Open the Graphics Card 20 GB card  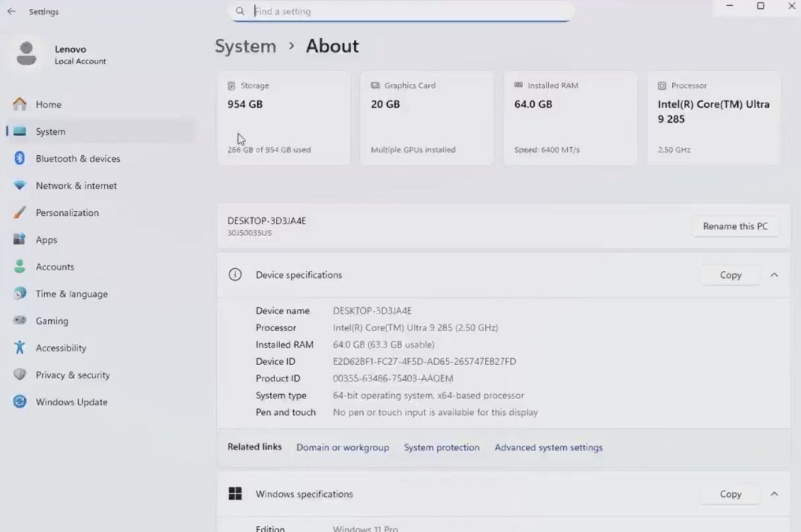pos(427,118)
